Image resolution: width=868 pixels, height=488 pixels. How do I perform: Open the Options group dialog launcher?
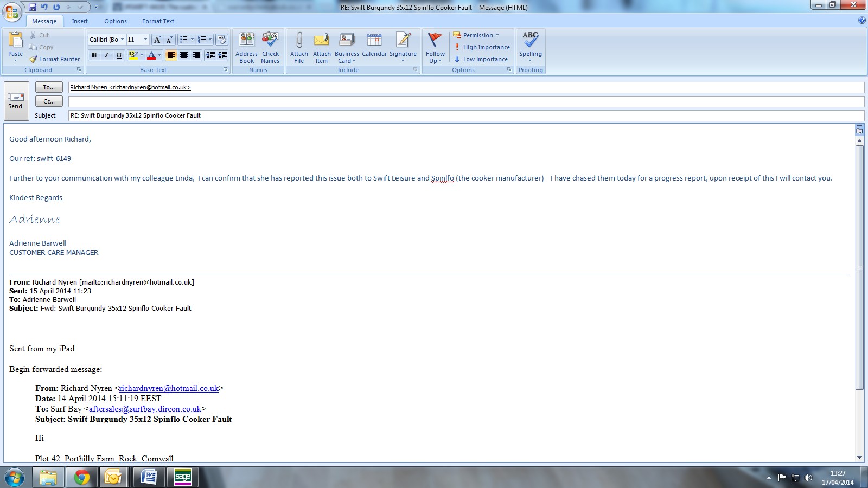pyautogui.click(x=509, y=70)
